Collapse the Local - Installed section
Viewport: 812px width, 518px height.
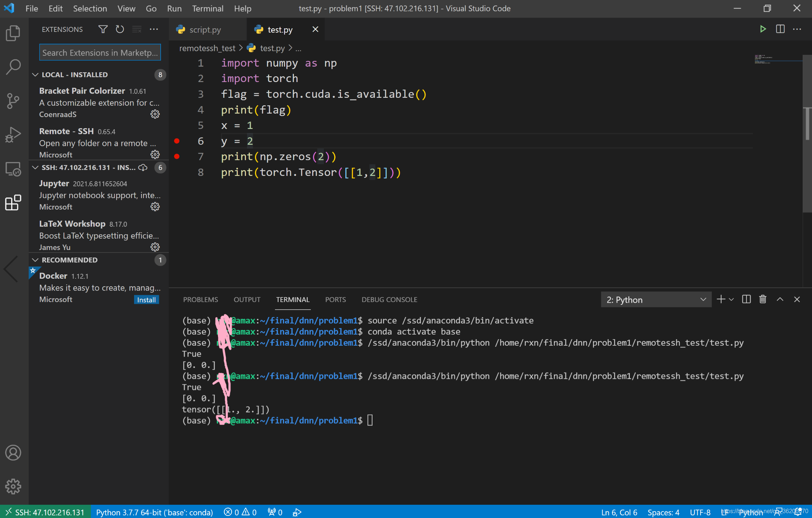point(35,75)
